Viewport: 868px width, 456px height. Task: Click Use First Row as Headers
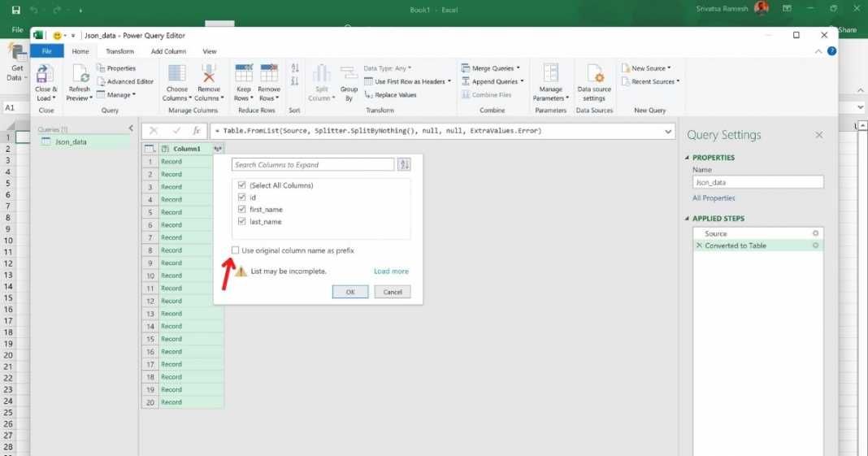pyautogui.click(x=407, y=81)
